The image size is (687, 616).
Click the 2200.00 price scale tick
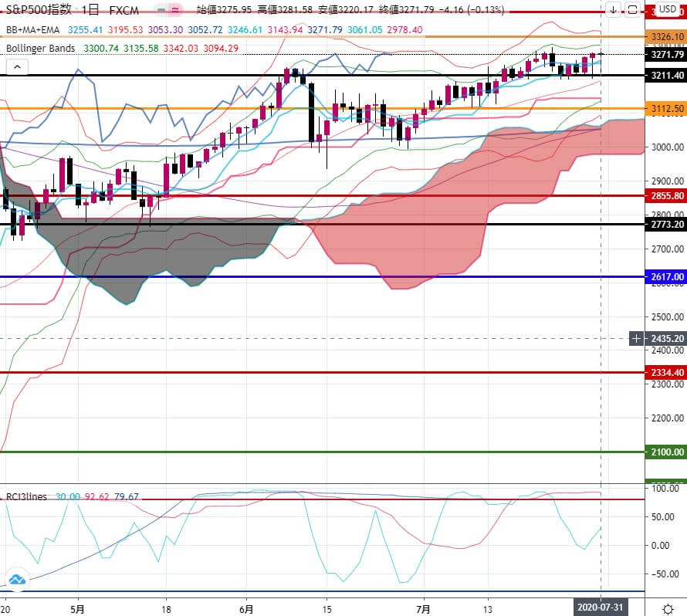pyautogui.click(x=667, y=418)
